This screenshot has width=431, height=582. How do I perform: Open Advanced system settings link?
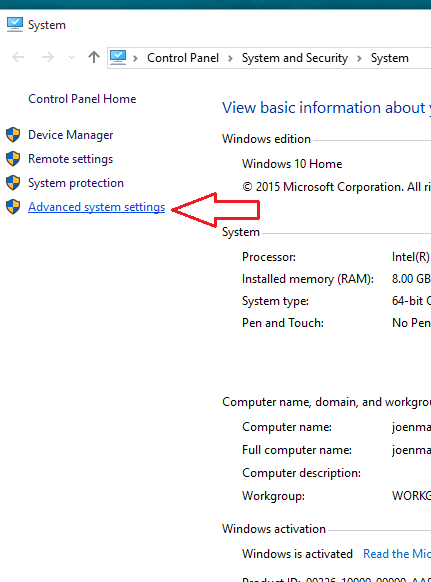[x=97, y=207]
